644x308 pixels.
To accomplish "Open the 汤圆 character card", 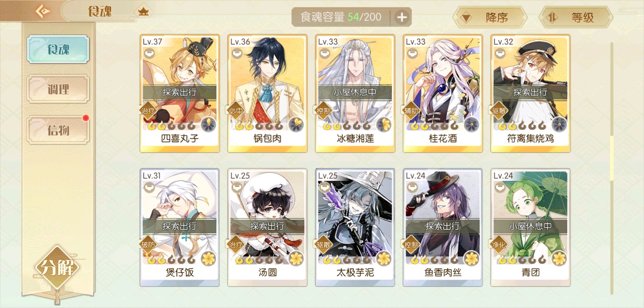I will pyautogui.click(x=267, y=227).
